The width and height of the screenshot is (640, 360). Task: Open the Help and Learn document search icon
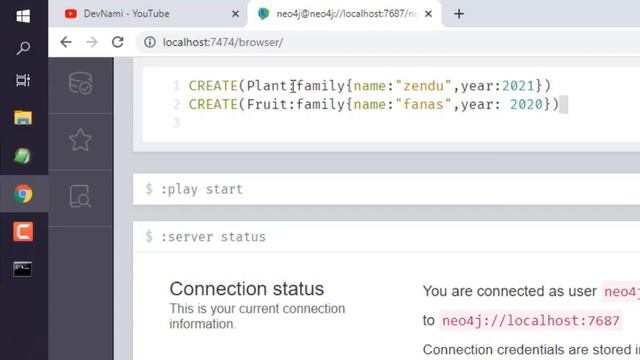click(x=80, y=197)
